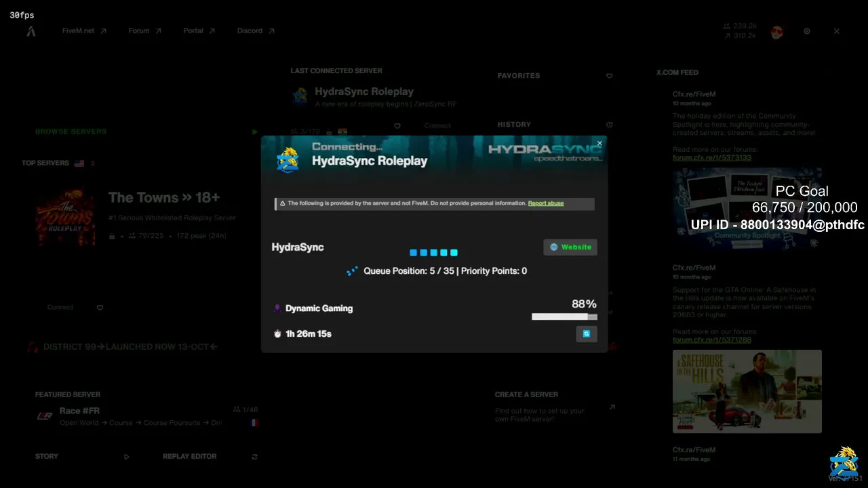Click the 1h 26m 15s timer text
The width and height of the screenshot is (868, 488).
tap(309, 334)
